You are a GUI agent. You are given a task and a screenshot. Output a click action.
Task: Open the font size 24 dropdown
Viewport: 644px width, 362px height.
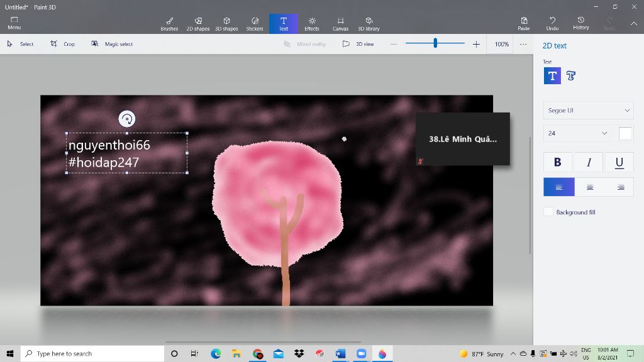[577, 133]
